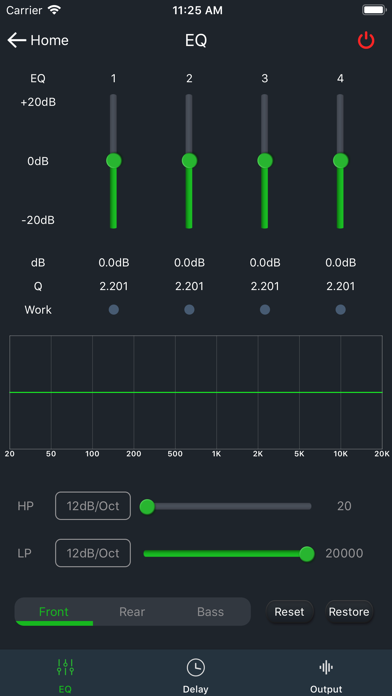Tap band 1 Q value 2.201

[114, 286]
